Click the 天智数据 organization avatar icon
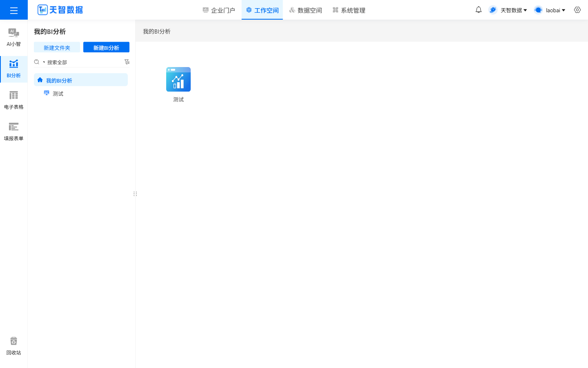Image resolution: width=588 pixels, height=368 pixels. tap(493, 10)
